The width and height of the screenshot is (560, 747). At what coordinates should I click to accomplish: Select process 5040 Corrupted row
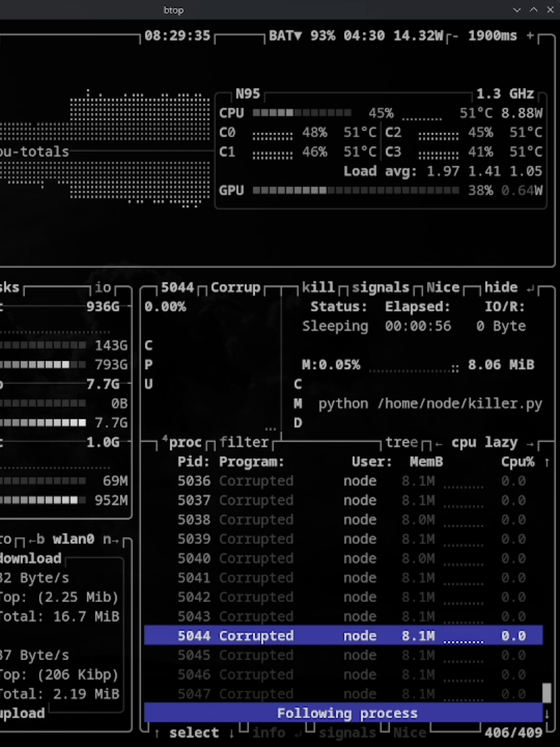pyautogui.click(x=343, y=558)
